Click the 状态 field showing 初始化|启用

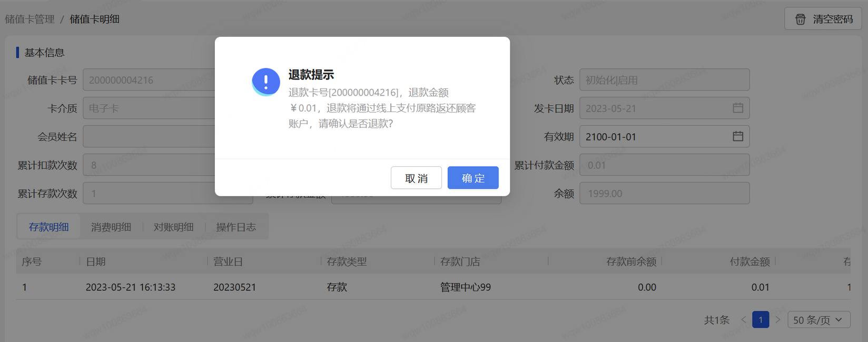pyautogui.click(x=665, y=80)
